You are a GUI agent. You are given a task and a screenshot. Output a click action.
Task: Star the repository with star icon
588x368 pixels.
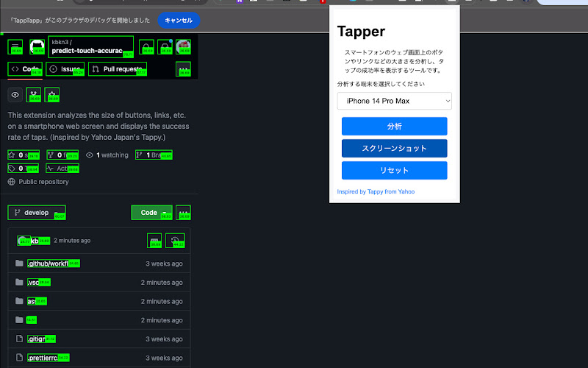52,95
